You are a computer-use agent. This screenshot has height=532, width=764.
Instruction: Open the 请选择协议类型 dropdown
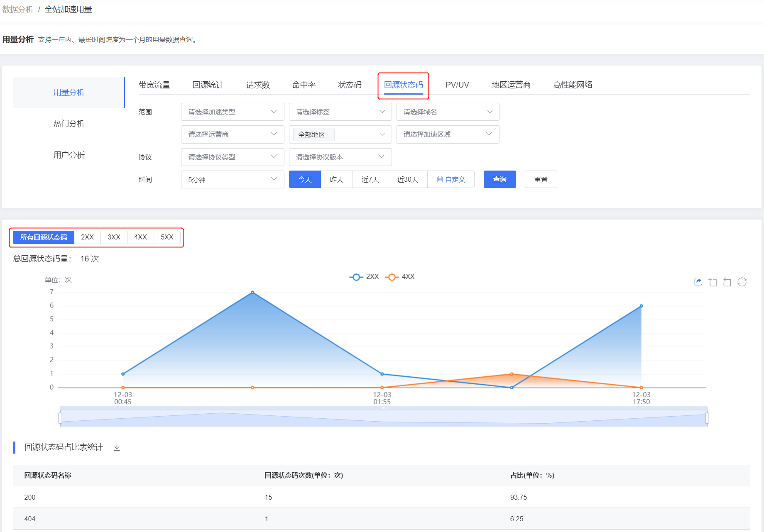point(233,157)
